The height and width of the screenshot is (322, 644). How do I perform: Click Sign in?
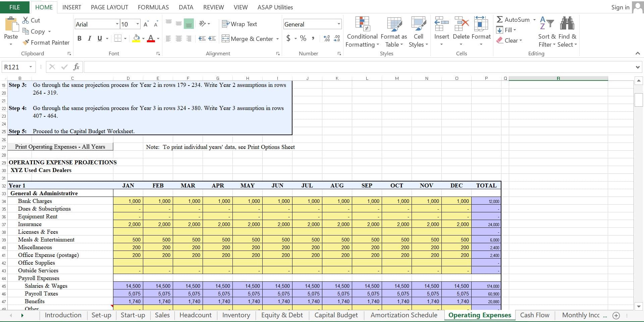(x=620, y=7)
